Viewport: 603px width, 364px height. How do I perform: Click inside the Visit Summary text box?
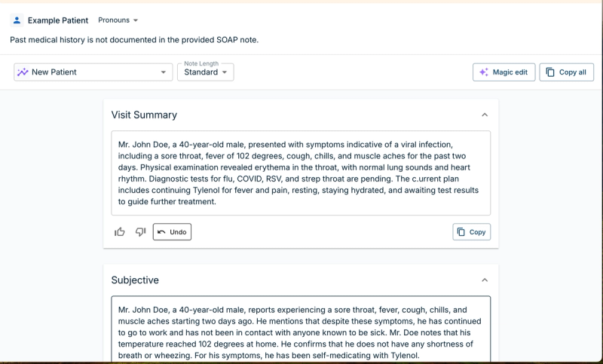pyautogui.click(x=301, y=173)
